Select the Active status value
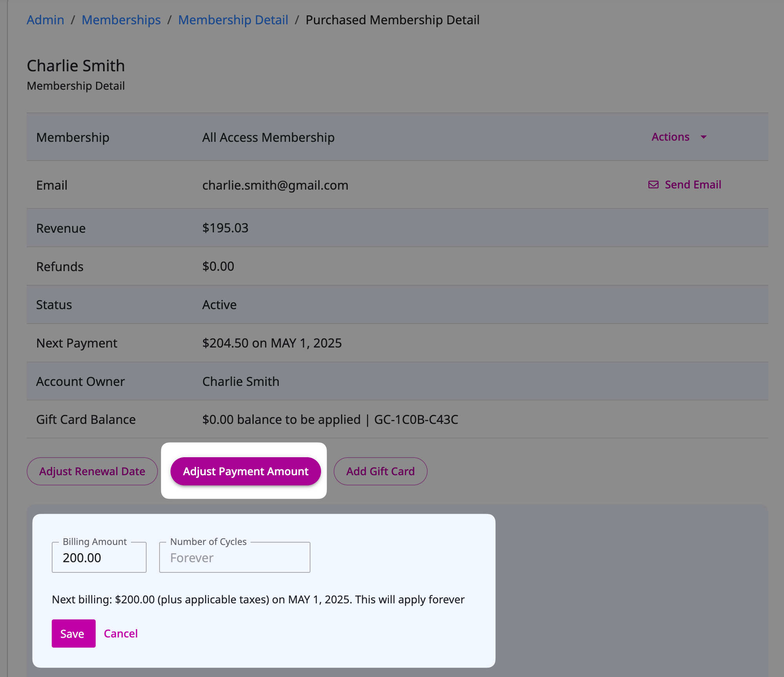 pyautogui.click(x=220, y=304)
